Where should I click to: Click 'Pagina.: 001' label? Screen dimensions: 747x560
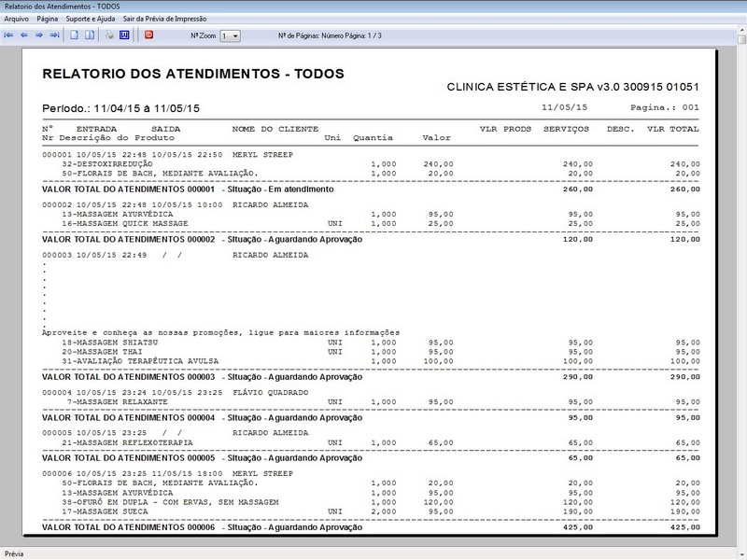[x=665, y=107]
